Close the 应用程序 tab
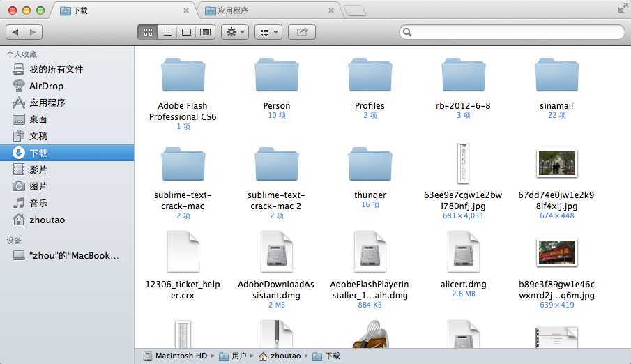Screen dimensions: 631x364 click(330, 11)
